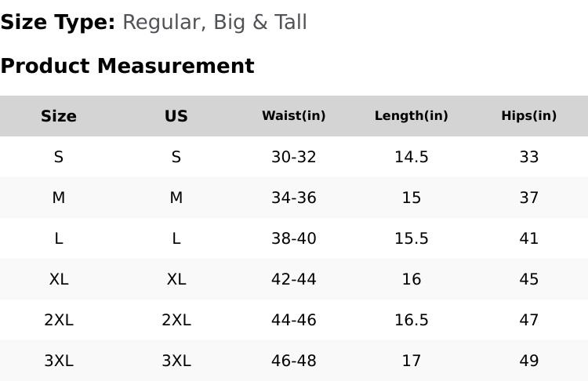Select the Waist(in) column header
The image size is (588, 381).
[x=294, y=116]
